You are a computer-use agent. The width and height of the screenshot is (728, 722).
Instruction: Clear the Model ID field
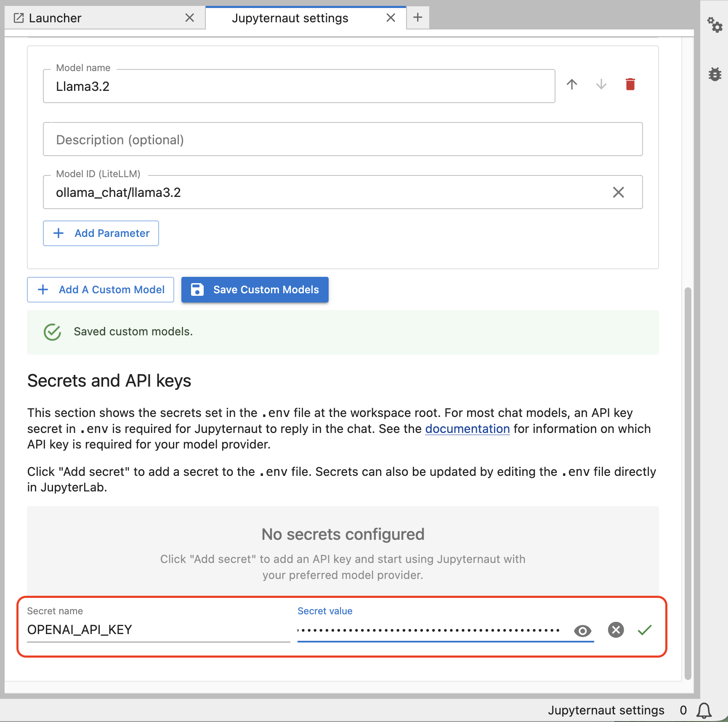[618, 192]
